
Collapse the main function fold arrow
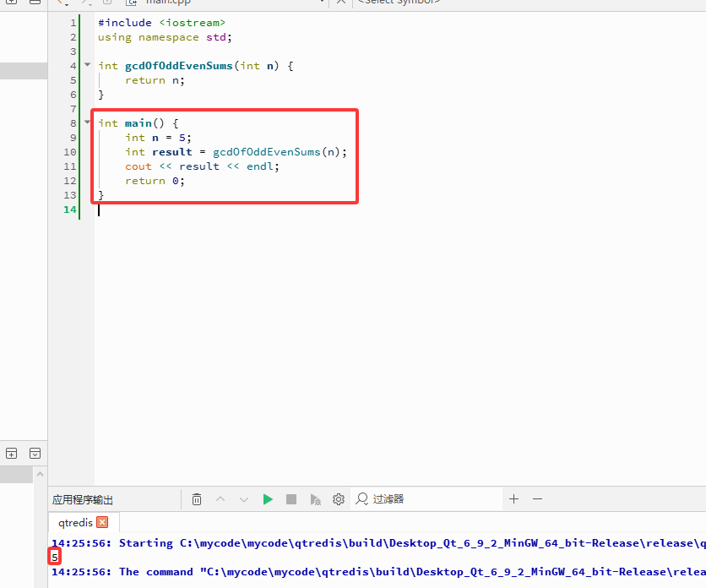[x=87, y=122]
